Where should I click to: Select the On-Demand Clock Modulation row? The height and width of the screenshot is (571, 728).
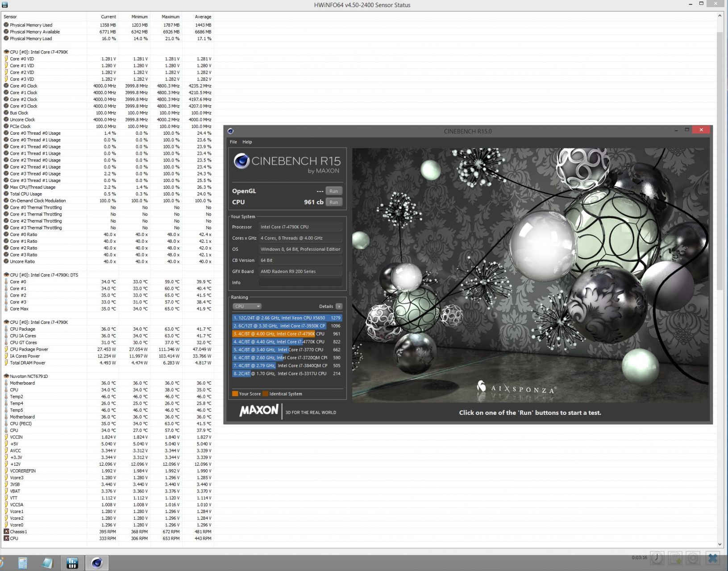(x=107, y=201)
